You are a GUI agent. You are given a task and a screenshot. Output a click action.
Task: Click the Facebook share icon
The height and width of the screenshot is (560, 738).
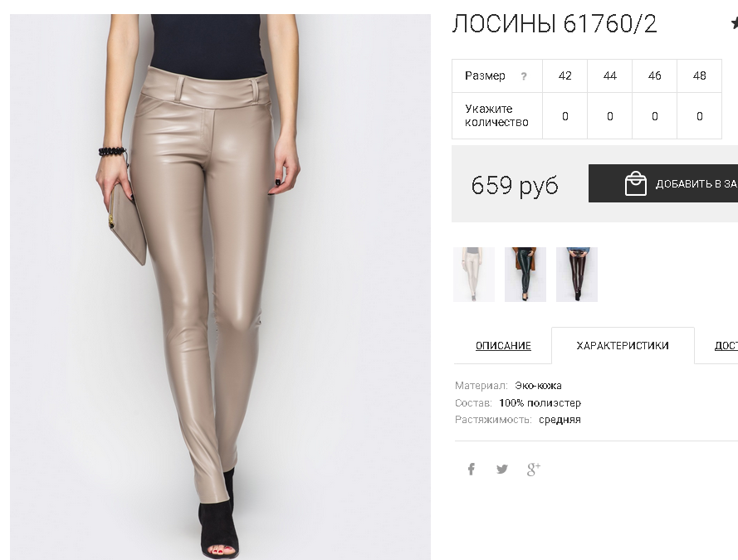(x=472, y=469)
